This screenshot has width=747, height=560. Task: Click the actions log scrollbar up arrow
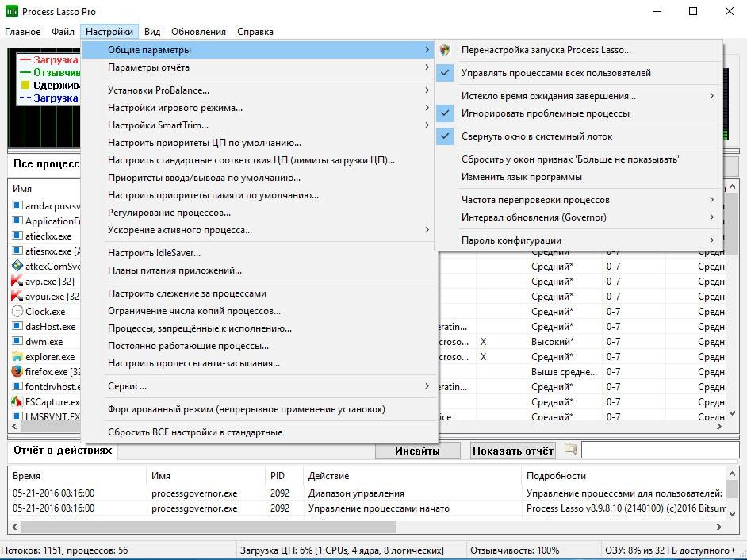tap(732, 474)
